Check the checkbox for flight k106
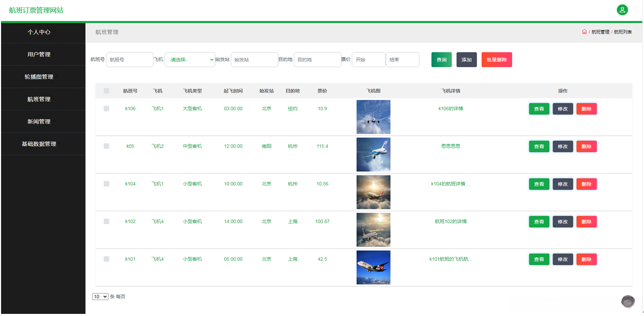Image resolution: width=644 pixels, height=316 pixels. pos(106,108)
